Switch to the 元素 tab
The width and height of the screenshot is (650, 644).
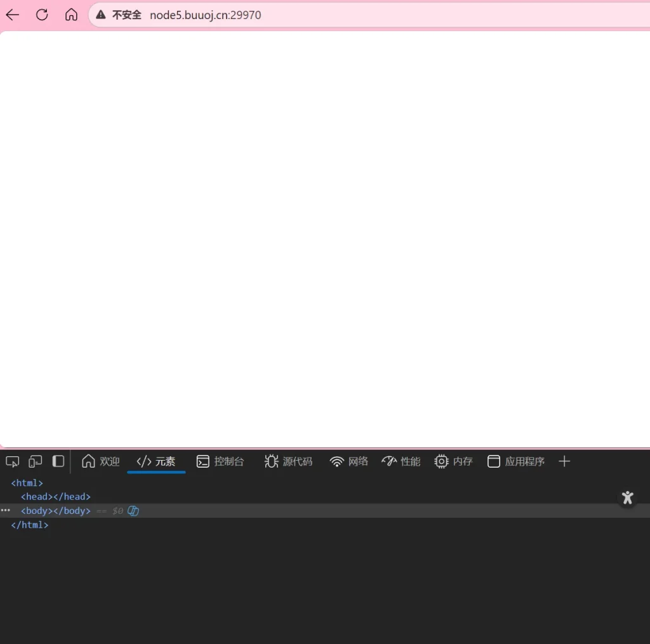[x=156, y=461]
